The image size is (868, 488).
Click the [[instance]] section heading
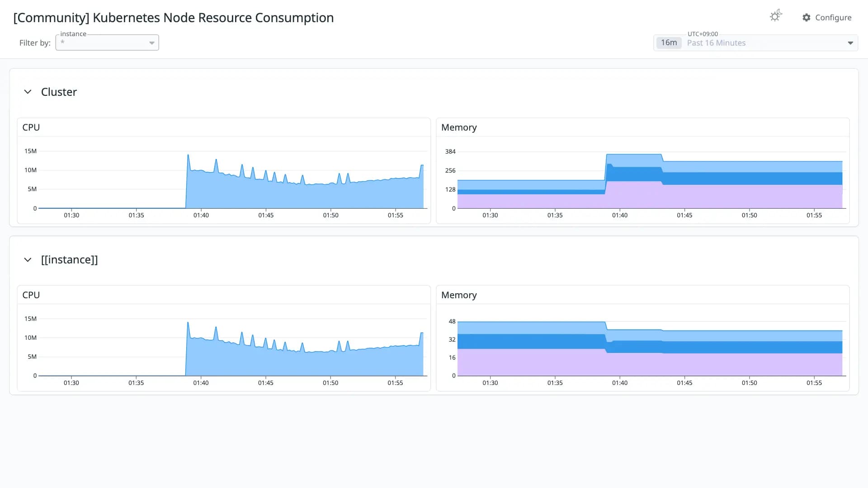point(69,260)
